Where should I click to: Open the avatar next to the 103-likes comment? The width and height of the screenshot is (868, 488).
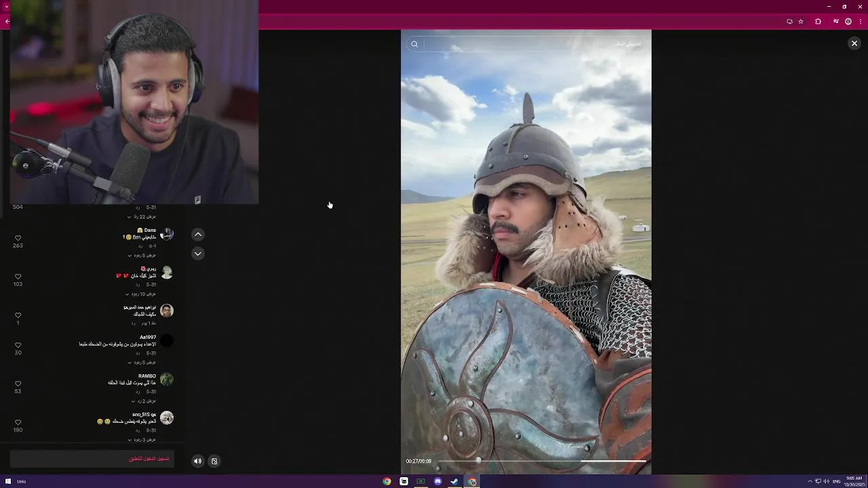click(167, 272)
